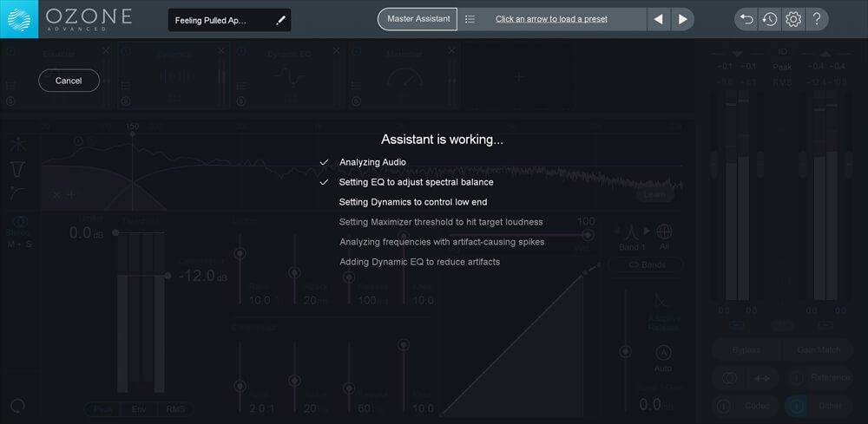The width and height of the screenshot is (868, 424).
Task: Click the Limiter threshold 0.0 dB value
Action: coord(86,232)
